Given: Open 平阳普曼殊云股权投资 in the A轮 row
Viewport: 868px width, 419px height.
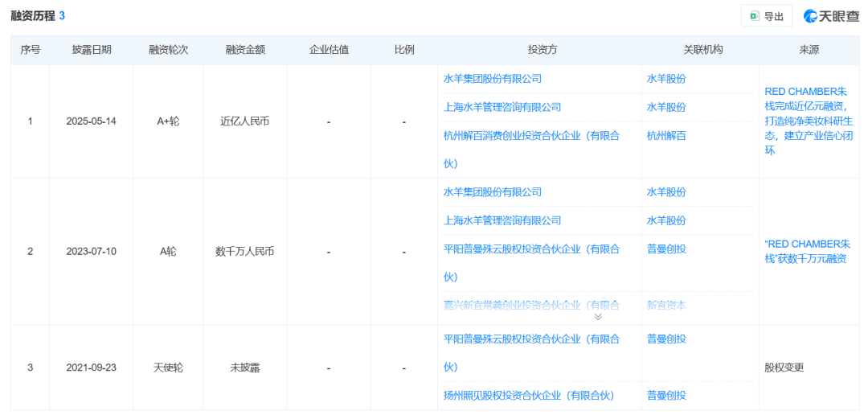Looking at the screenshot, I should pyautogui.click(x=531, y=263).
